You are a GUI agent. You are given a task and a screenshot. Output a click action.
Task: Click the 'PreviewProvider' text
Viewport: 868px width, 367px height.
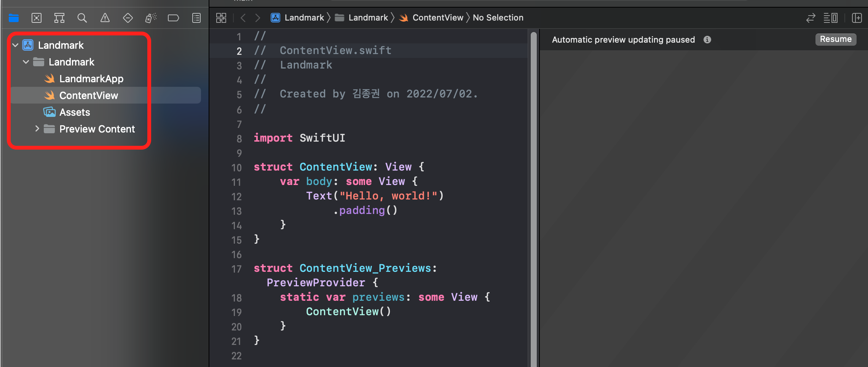316,283
